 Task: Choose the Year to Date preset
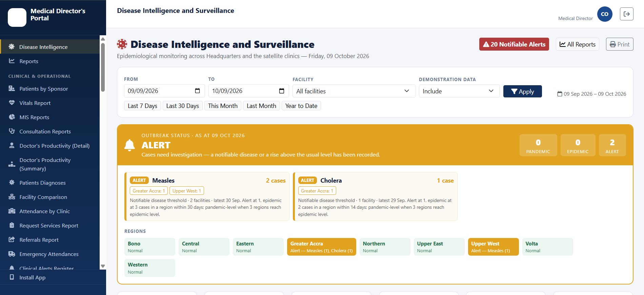(x=301, y=106)
